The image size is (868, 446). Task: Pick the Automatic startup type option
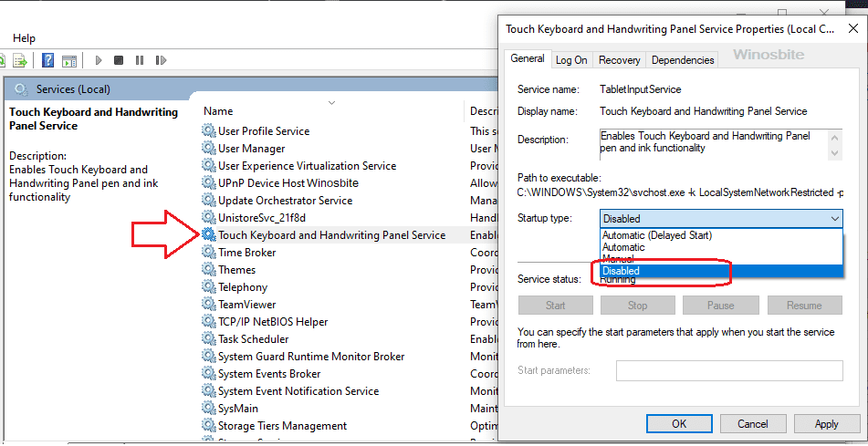click(623, 247)
